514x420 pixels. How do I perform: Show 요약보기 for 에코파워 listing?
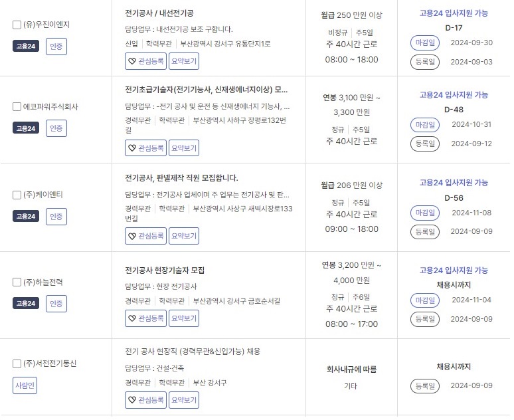click(184, 148)
